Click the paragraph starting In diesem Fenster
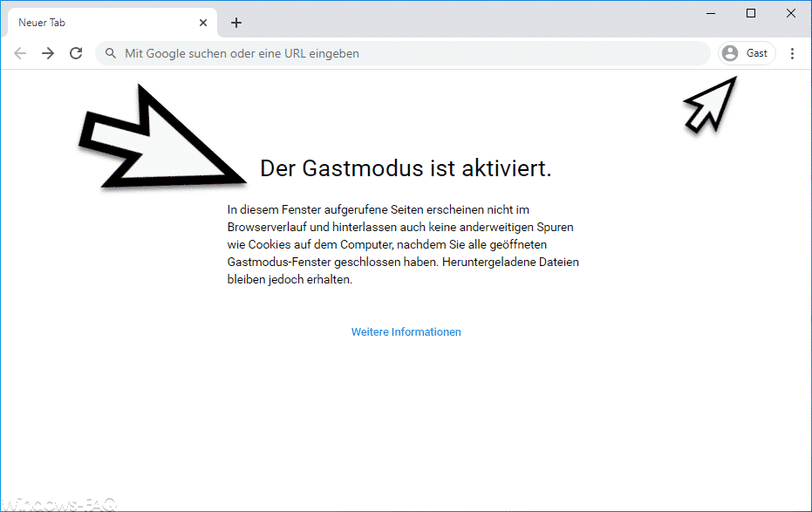 (403, 244)
